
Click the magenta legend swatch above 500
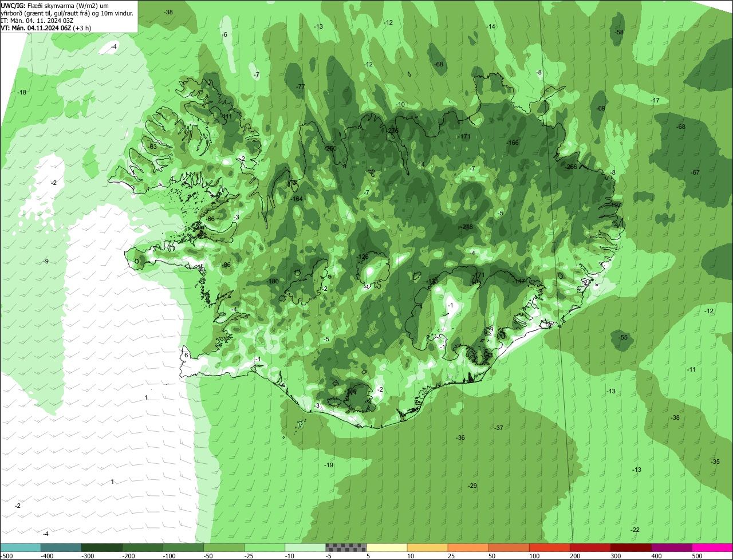(712, 548)
